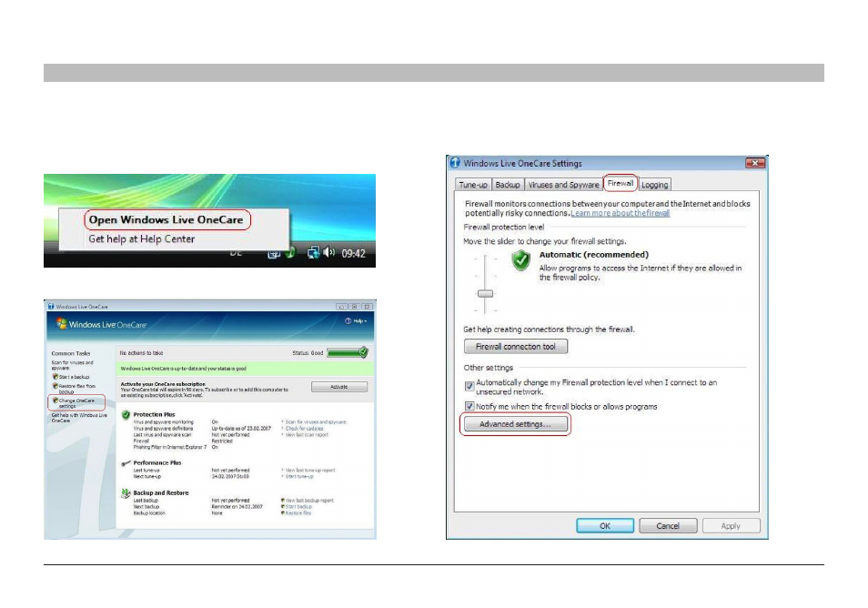This screenshot has width=868, height=608.
Task: Click the Apply button in Settings dialog
Action: click(731, 526)
